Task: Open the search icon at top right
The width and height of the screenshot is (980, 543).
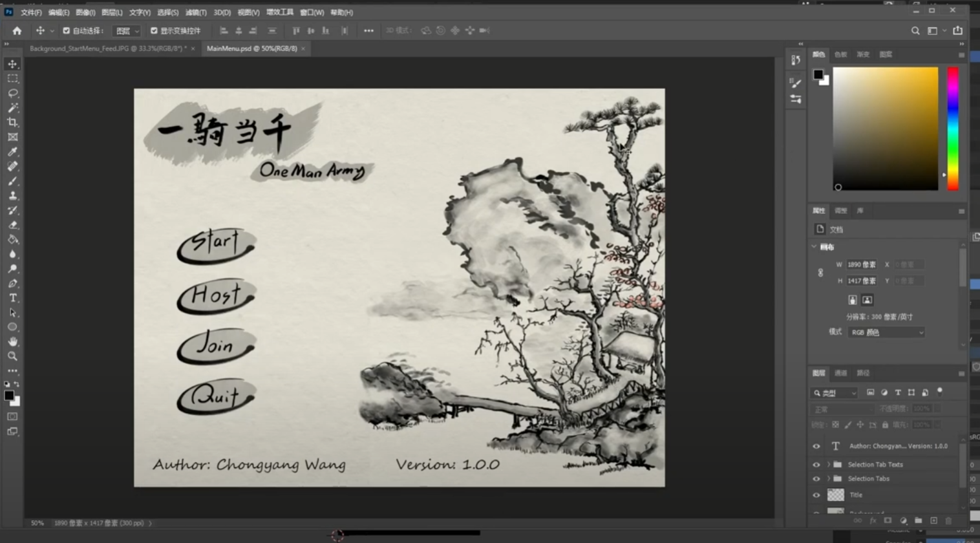Action: coord(915,30)
